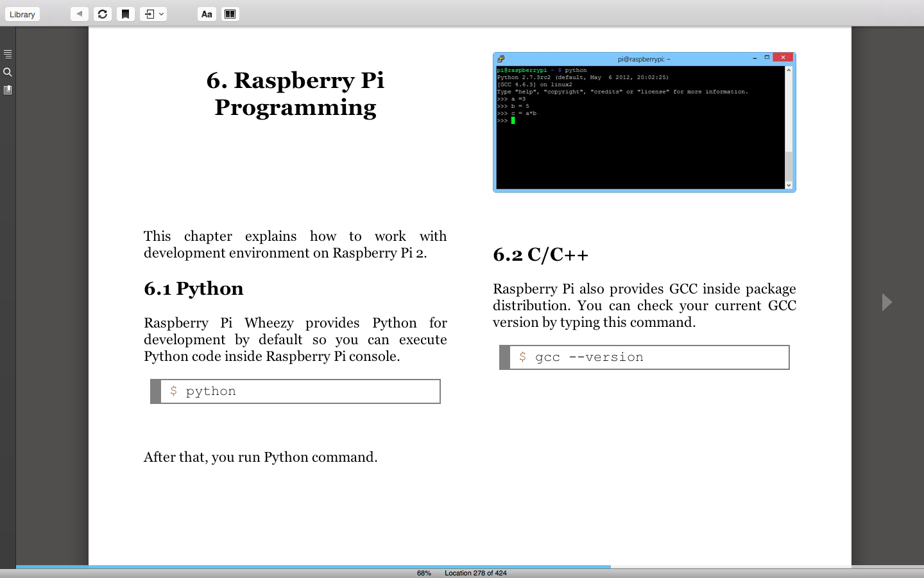Image resolution: width=924 pixels, height=578 pixels.
Task: Click paragraph starting 'Raspberry Pi also provides GCC'
Action: click(x=644, y=305)
